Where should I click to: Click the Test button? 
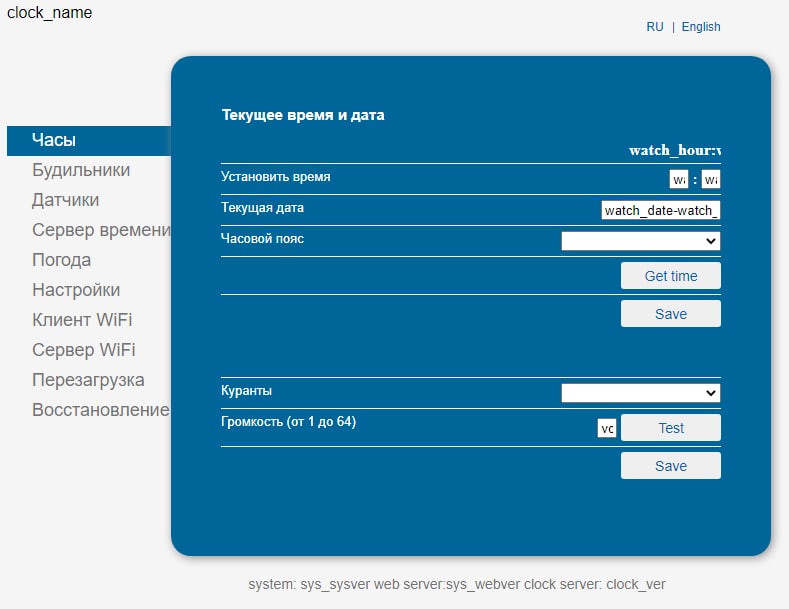[671, 428]
